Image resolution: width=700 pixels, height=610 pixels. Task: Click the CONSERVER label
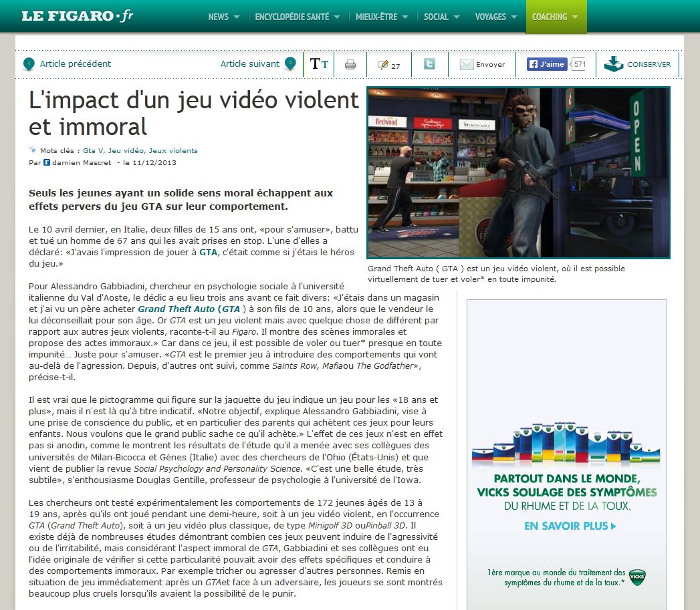tap(649, 64)
